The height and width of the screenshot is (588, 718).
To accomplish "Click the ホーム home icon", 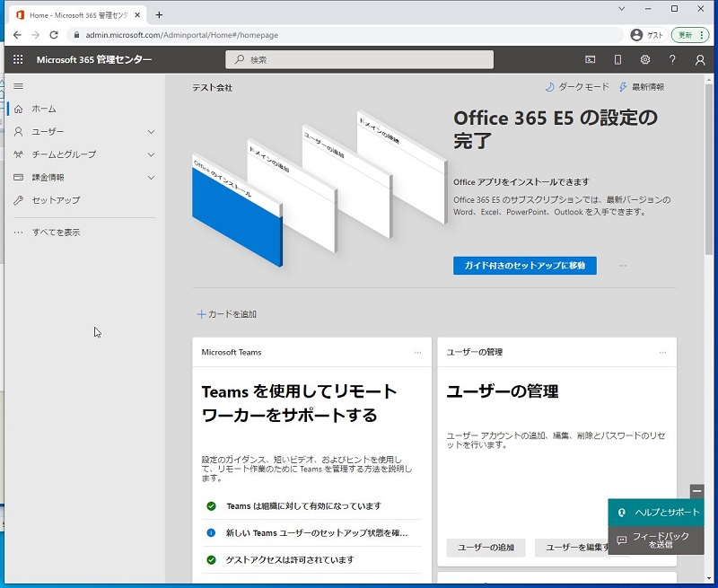I will tap(18, 109).
